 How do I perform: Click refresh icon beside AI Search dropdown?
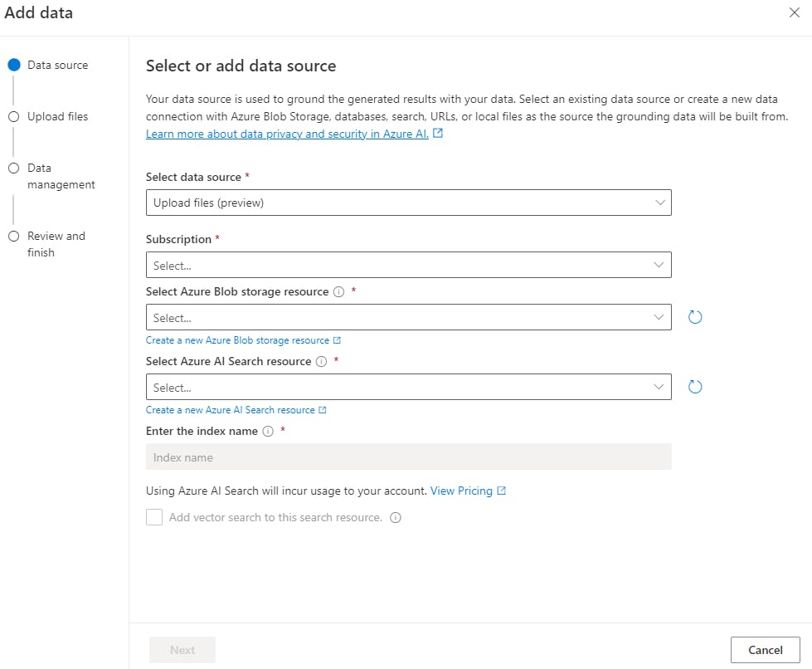(x=695, y=387)
